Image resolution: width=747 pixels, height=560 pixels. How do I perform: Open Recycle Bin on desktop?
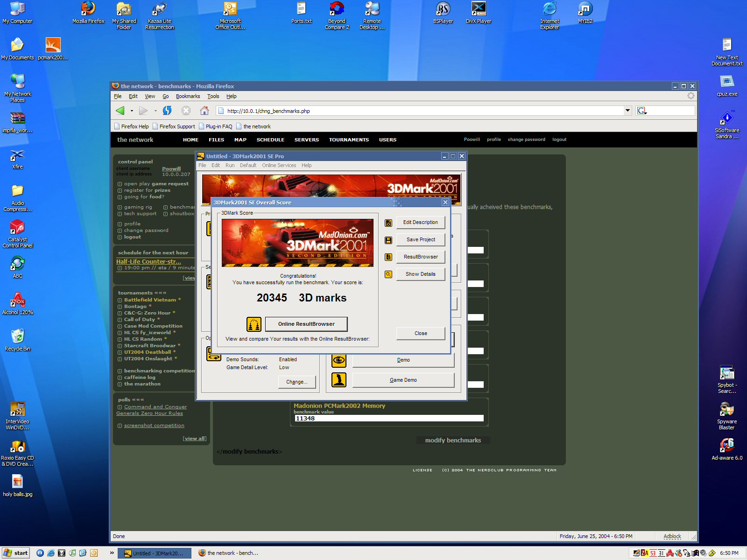coord(17,340)
